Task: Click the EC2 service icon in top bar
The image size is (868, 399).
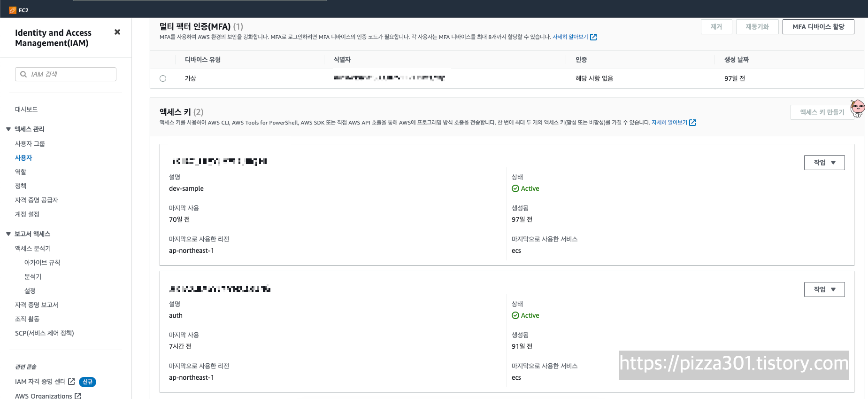Action: tap(13, 10)
